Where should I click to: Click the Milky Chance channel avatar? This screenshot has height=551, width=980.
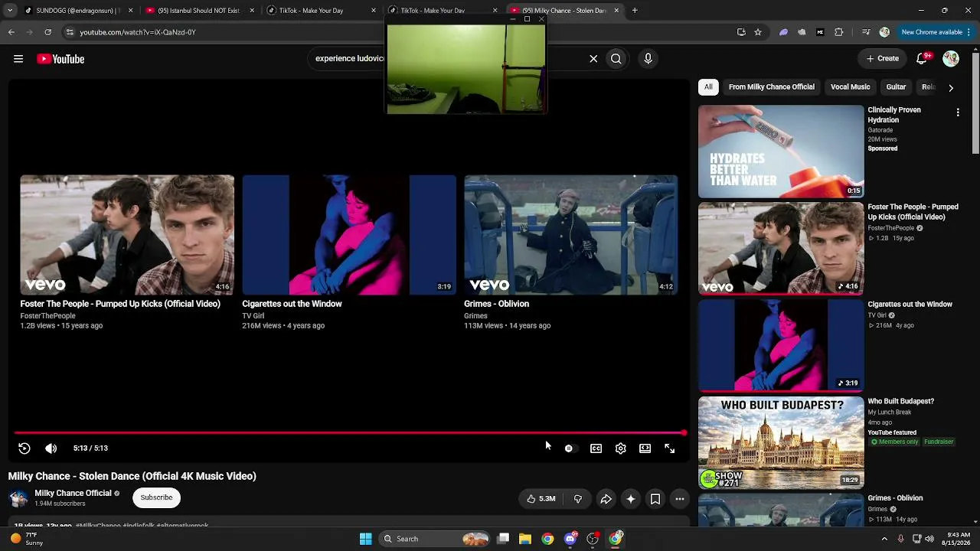tap(18, 498)
